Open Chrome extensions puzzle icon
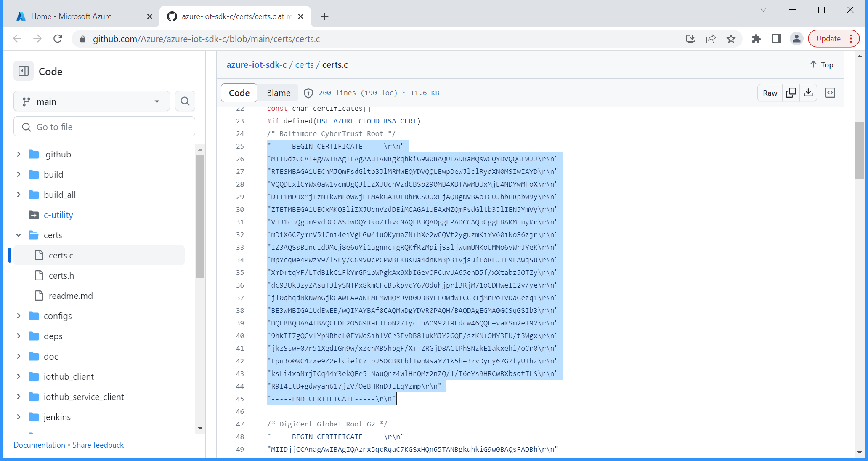 pos(757,38)
